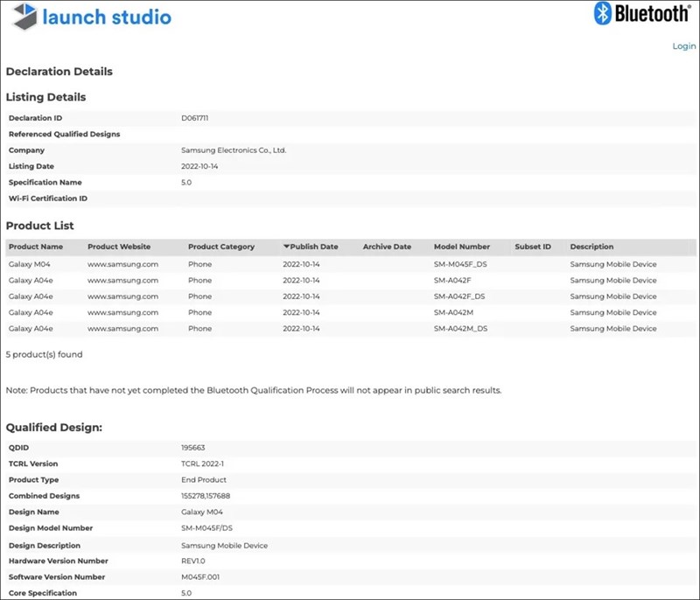Click the Product Category column header

220,247
